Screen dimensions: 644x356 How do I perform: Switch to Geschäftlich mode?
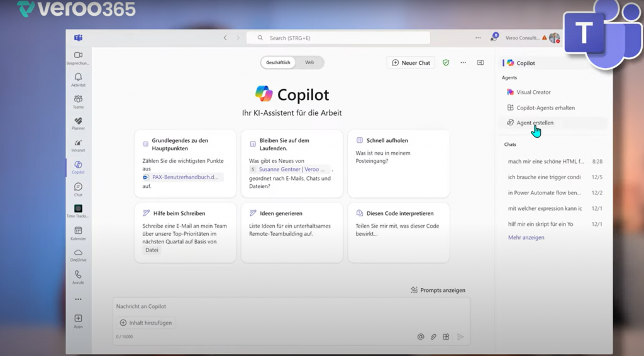point(278,62)
